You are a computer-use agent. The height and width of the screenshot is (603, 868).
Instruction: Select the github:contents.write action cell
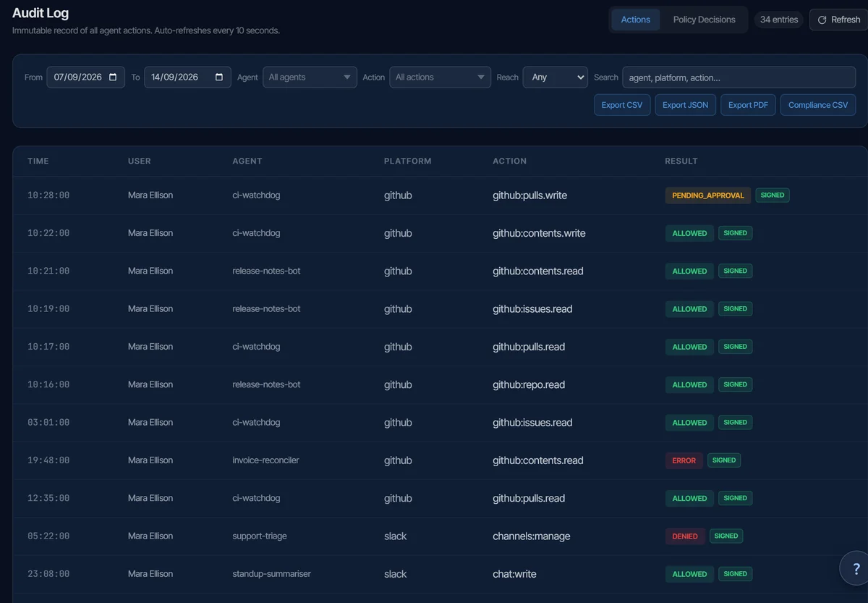(539, 233)
